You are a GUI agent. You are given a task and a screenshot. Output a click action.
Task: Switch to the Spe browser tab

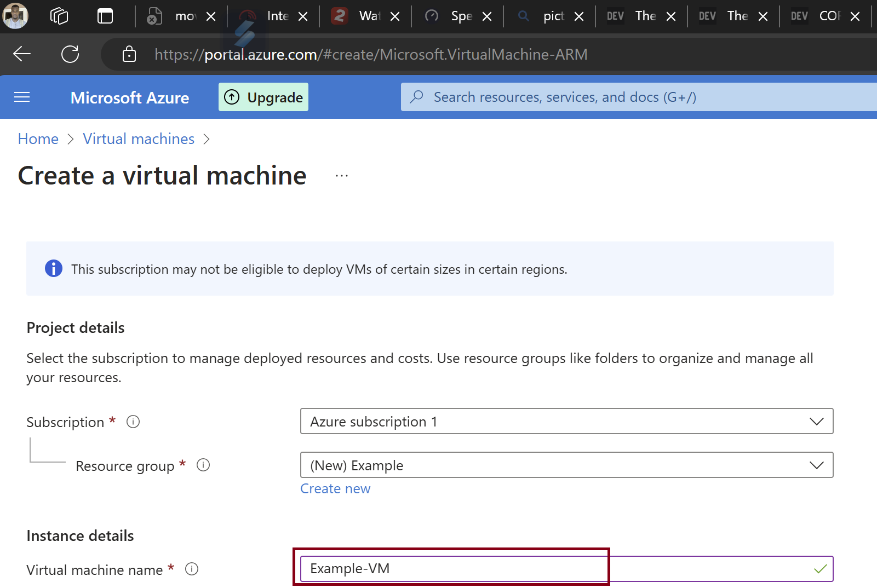pyautogui.click(x=455, y=16)
